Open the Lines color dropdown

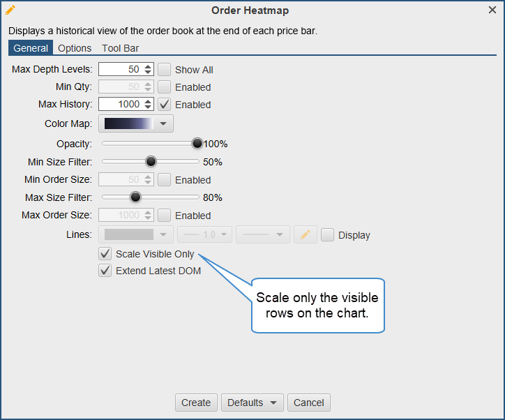[137, 235]
